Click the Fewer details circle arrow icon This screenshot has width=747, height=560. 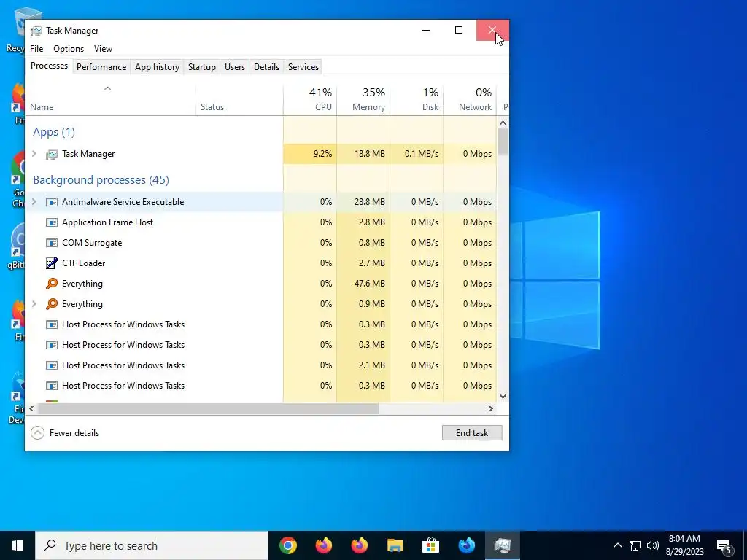tap(37, 433)
